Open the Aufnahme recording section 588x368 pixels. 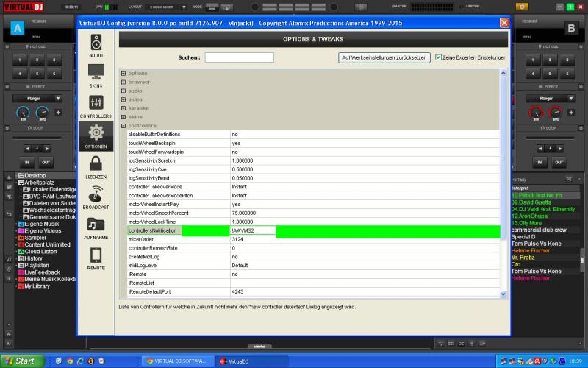point(96,227)
